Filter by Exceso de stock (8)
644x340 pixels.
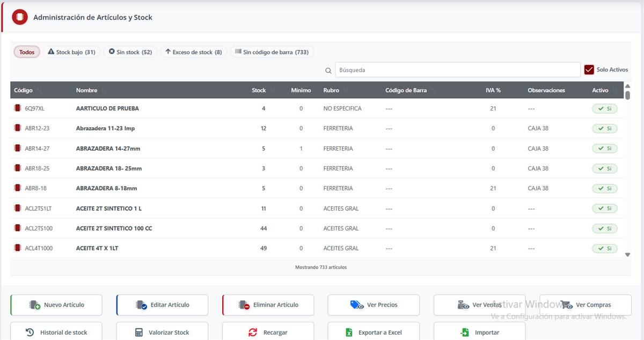(193, 52)
